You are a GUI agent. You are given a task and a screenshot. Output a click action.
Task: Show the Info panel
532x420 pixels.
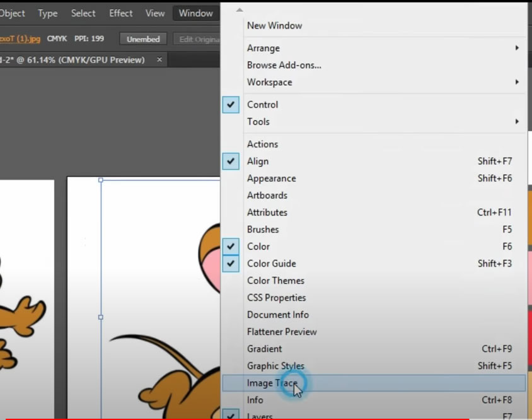click(374, 400)
